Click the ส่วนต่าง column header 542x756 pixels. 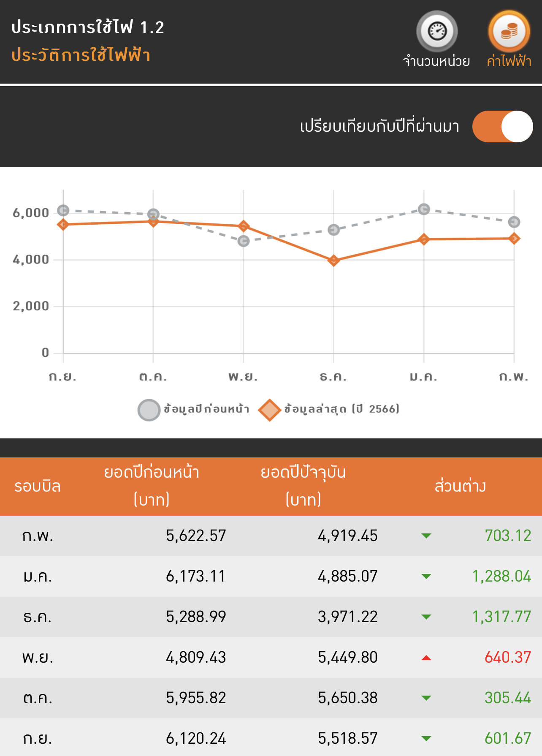[460, 486]
